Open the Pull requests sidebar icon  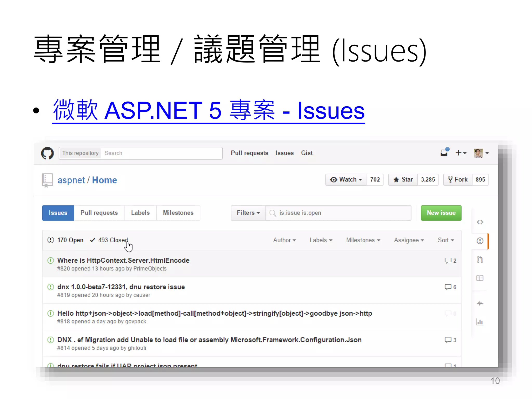click(480, 260)
